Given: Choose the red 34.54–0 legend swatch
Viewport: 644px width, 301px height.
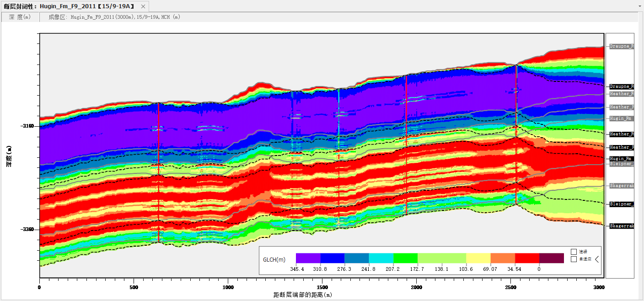Looking at the screenshot, I should (x=527, y=258).
